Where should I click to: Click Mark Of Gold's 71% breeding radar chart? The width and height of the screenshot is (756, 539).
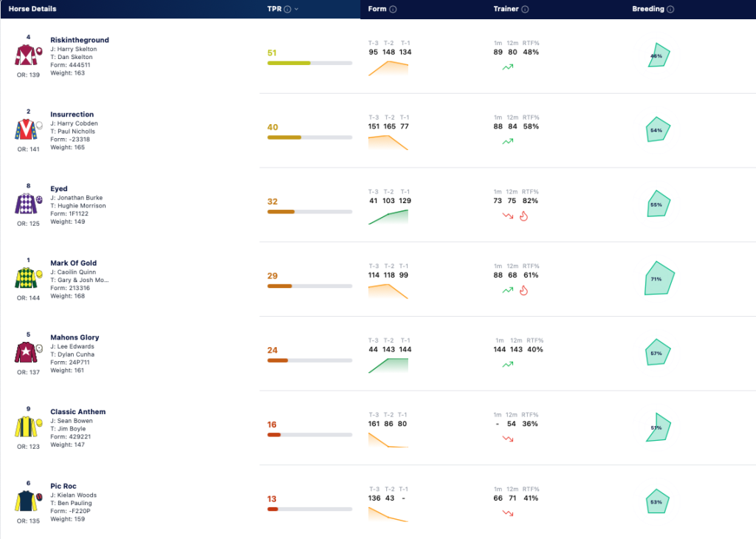coord(659,278)
